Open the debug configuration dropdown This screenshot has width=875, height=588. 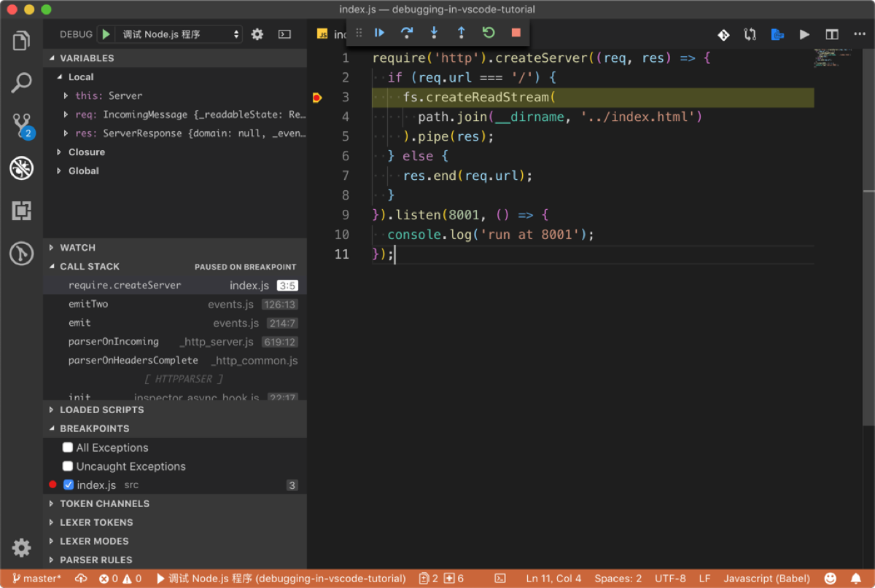pyautogui.click(x=180, y=34)
